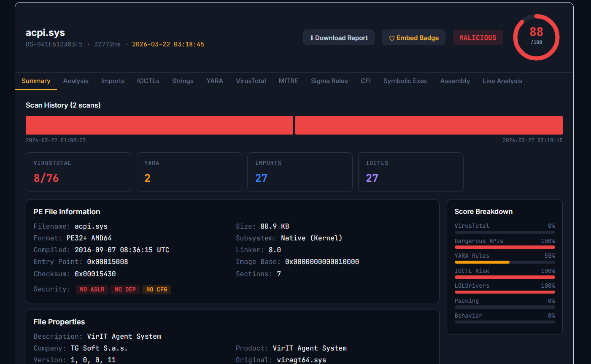
Task: Click the YARA matches stat card
Action: (x=189, y=172)
